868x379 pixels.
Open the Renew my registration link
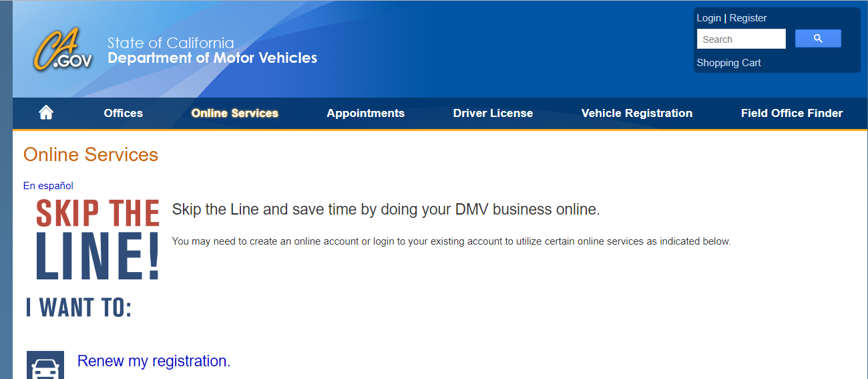click(154, 361)
